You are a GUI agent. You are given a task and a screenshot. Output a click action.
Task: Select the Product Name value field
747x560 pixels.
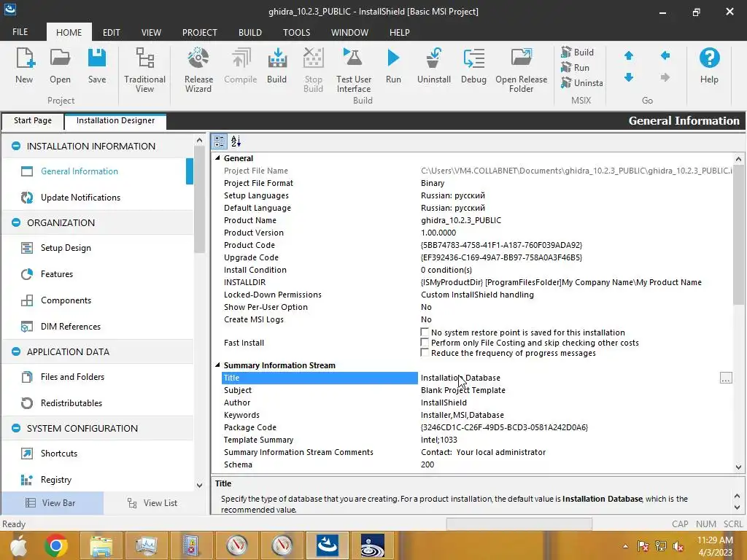click(x=575, y=220)
